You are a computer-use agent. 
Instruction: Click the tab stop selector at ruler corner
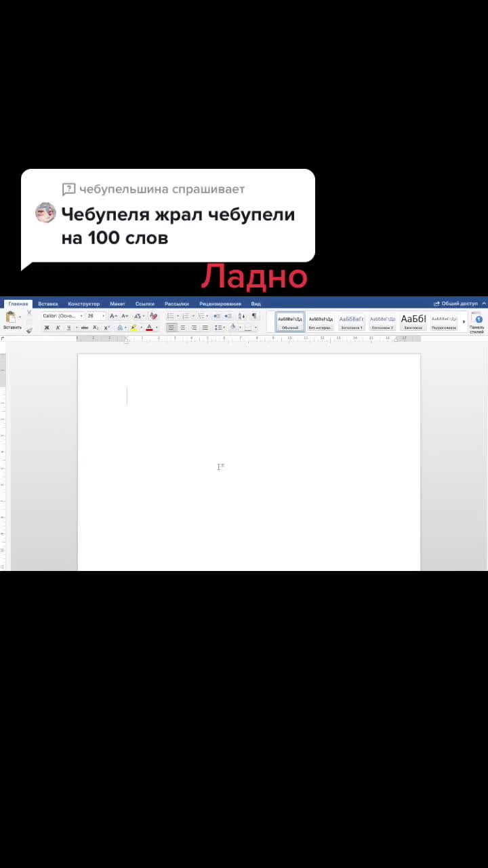click(3, 338)
